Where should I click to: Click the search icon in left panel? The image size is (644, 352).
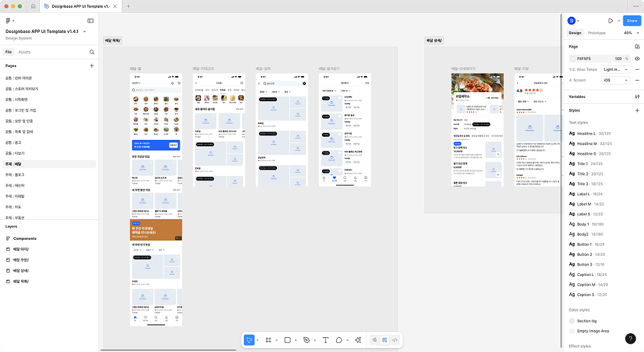point(91,52)
